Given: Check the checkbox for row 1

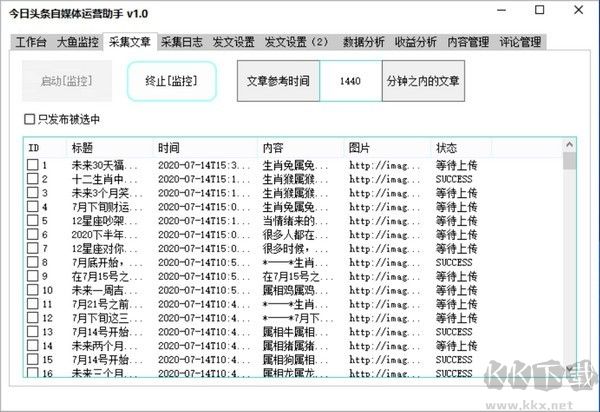Looking at the screenshot, I should 33,165.
